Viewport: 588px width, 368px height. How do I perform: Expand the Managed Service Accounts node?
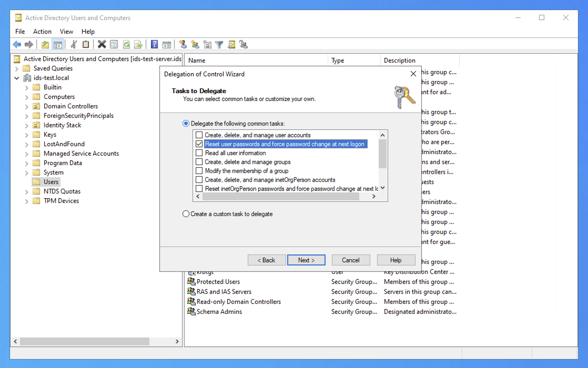(27, 154)
